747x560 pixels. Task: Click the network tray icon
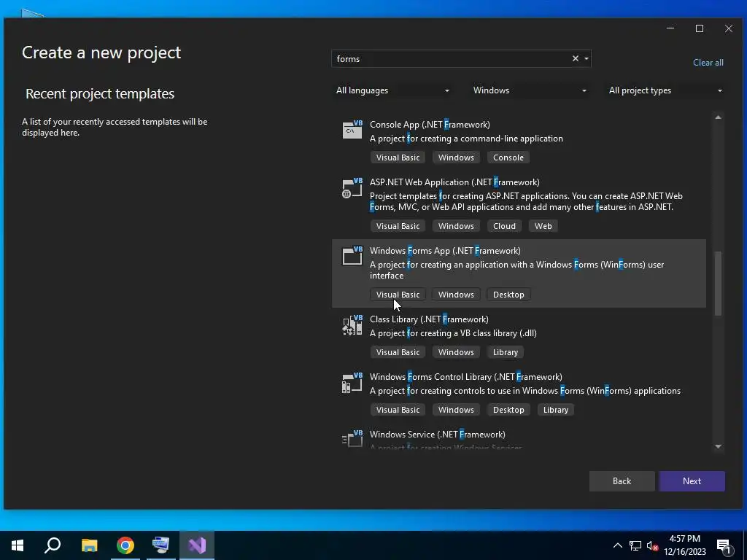tap(635, 545)
